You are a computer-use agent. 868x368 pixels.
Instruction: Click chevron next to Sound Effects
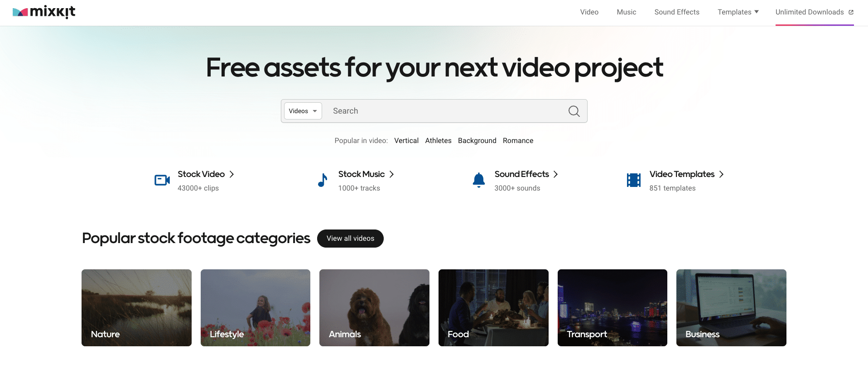[x=555, y=174]
